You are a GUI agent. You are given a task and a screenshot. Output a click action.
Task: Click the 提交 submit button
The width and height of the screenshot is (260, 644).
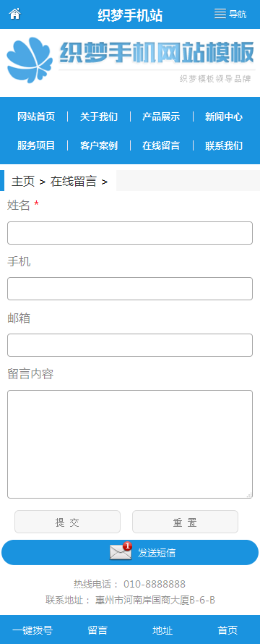click(x=68, y=522)
